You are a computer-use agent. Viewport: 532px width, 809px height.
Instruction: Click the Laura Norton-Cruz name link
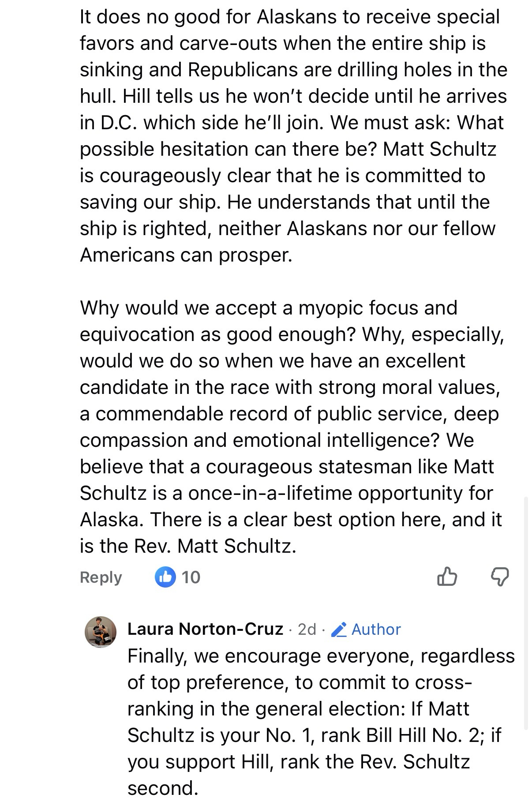pyautogui.click(x=205, y=629)
